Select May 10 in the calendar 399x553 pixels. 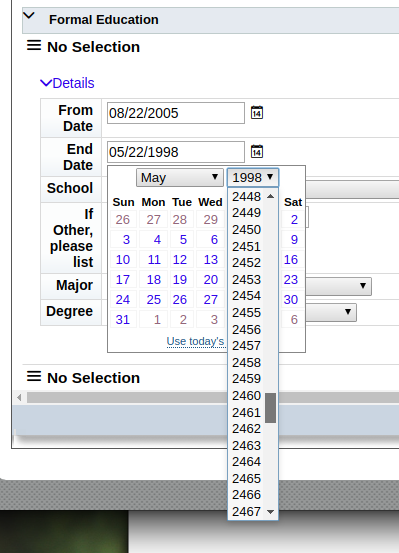click(123, 260)
